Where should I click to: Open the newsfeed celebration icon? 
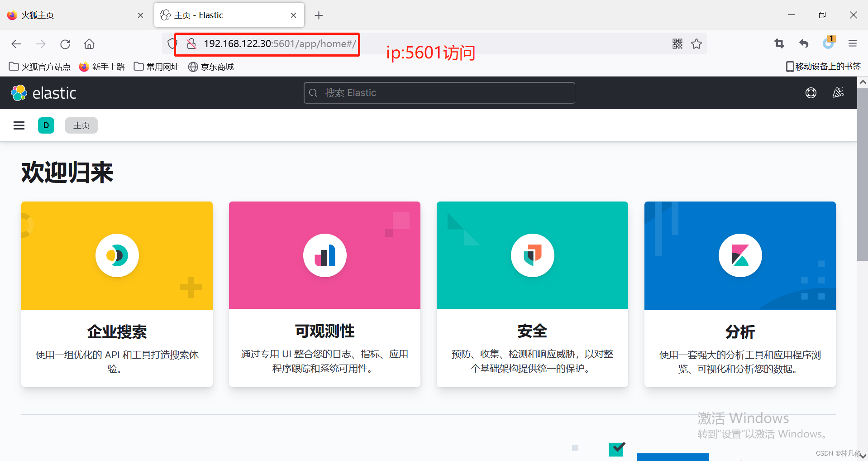tap(838, 93)
